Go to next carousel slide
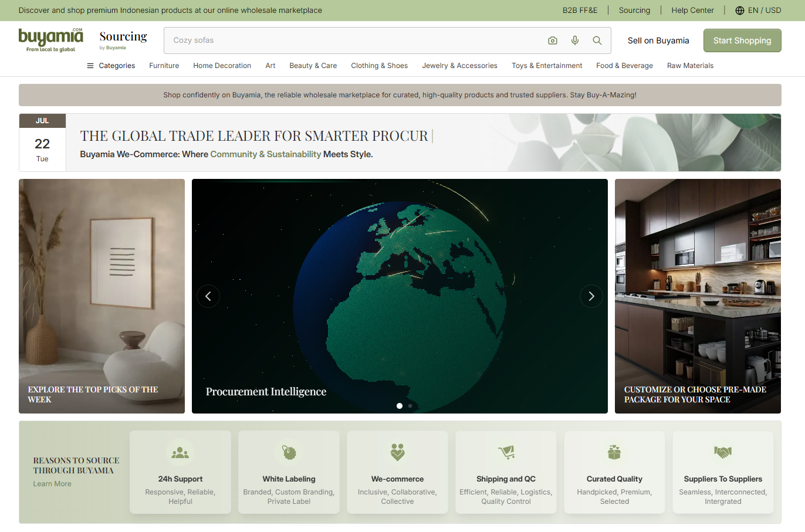805x532 pixels. [591, 296]
